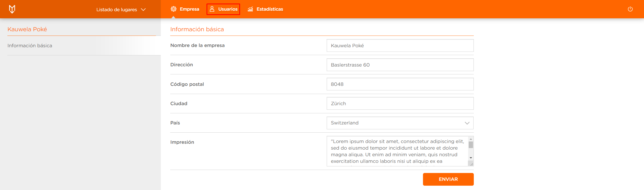This screenshot has height=190, width=644.
Task: Expand the Listado de lugares chevron
Action: pos(143,10)
